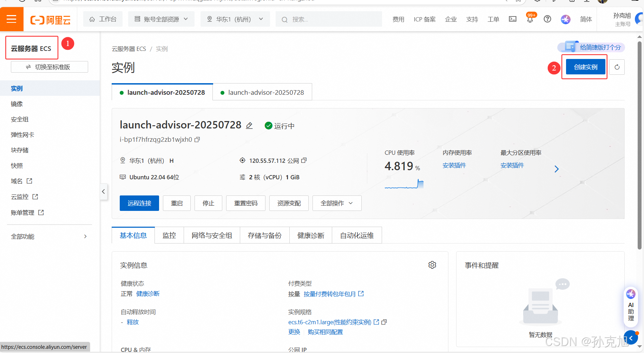This screenshot has height=353, width=644.
Task: Open region selector 华东1 (杭州)
Action: [235, 19]
